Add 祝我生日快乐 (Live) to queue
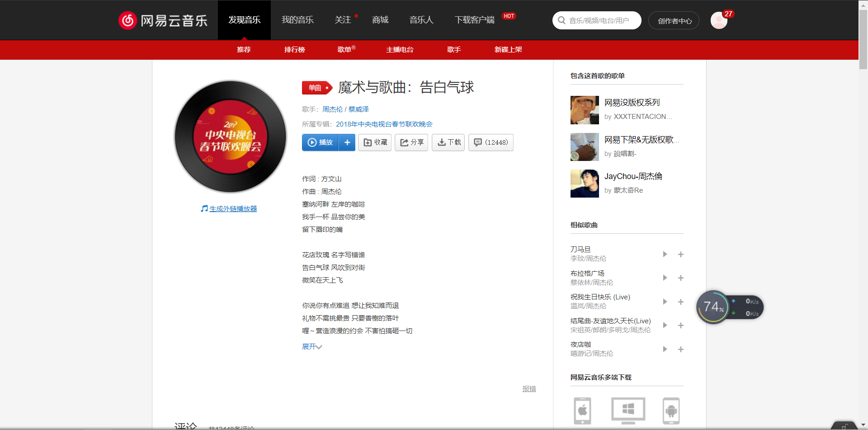The image size is (868, 430). pyautogui.click(x=680, y=302)
